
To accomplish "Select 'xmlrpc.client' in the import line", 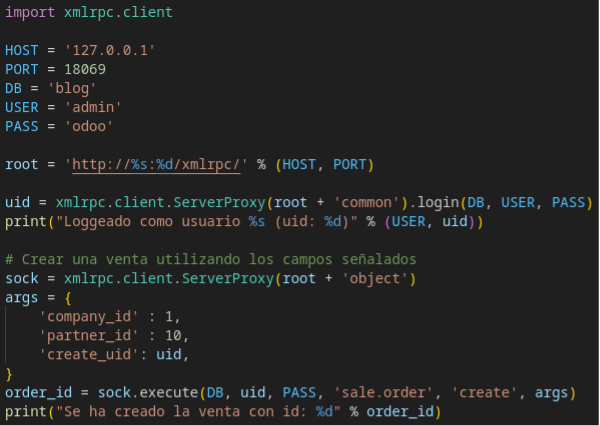I will click(x=118, y=12).
